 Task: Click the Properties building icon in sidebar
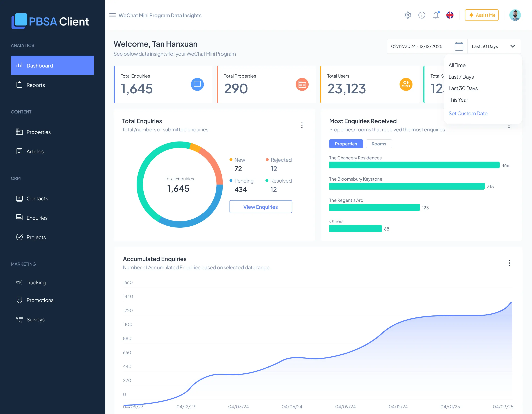point(19,132)
